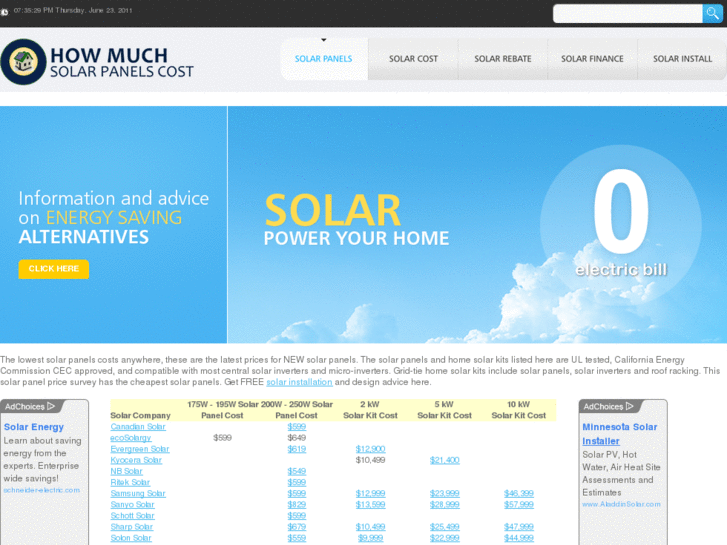727x545 pixels.
Task: Open the Canadian Solar company link
Action: coord(138,427)
